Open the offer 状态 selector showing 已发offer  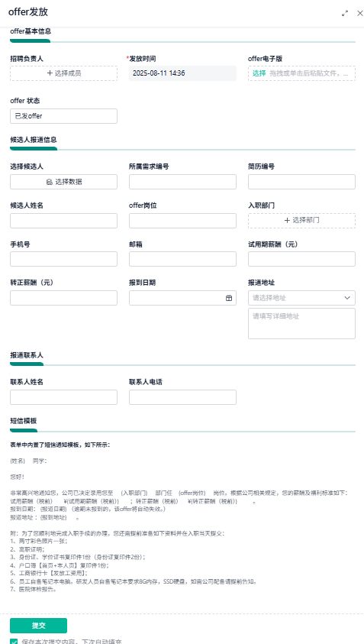63,116
